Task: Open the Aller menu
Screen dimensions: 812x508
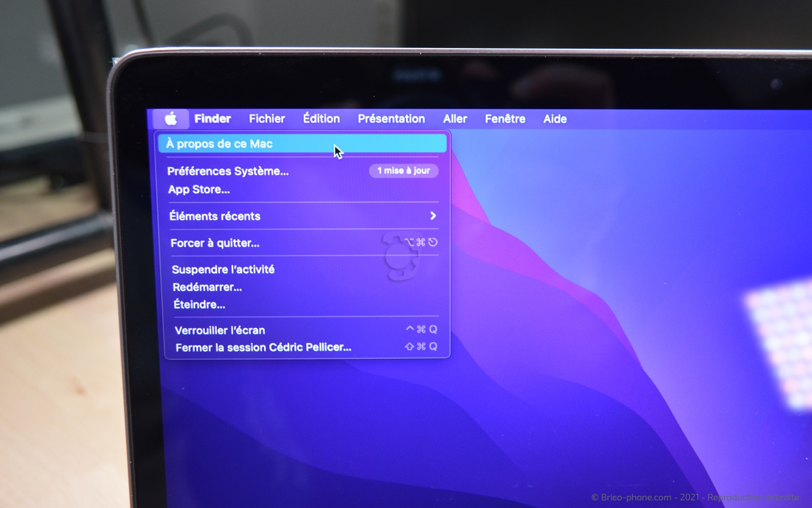Action: point(455,119)
